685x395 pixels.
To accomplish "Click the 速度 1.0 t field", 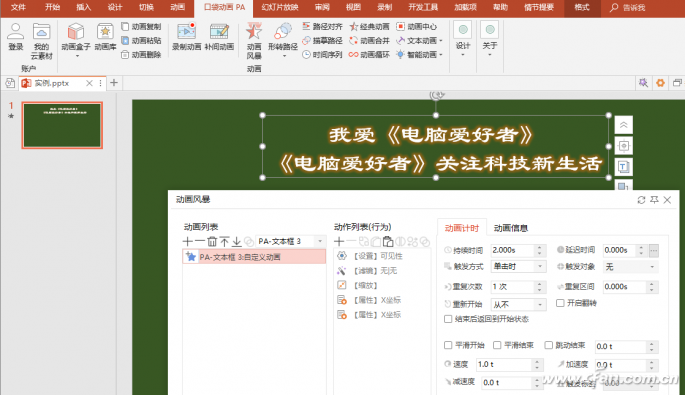I will [x=504, y=364].
